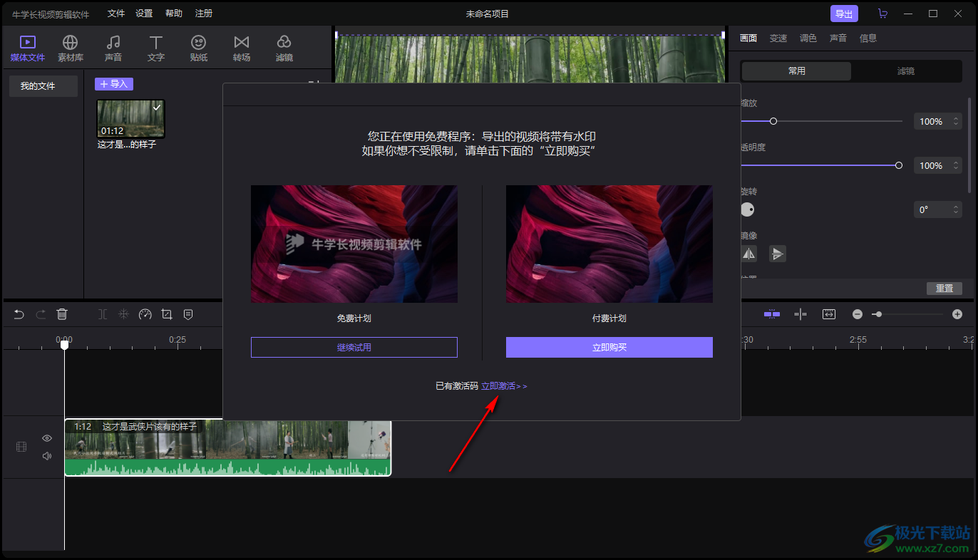Click the free plan watermark preview image

tap(354, 244)
